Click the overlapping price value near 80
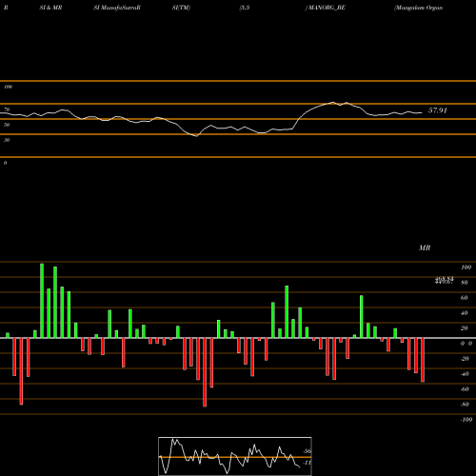Screen dimensions: 476x476 pos(444,280)
